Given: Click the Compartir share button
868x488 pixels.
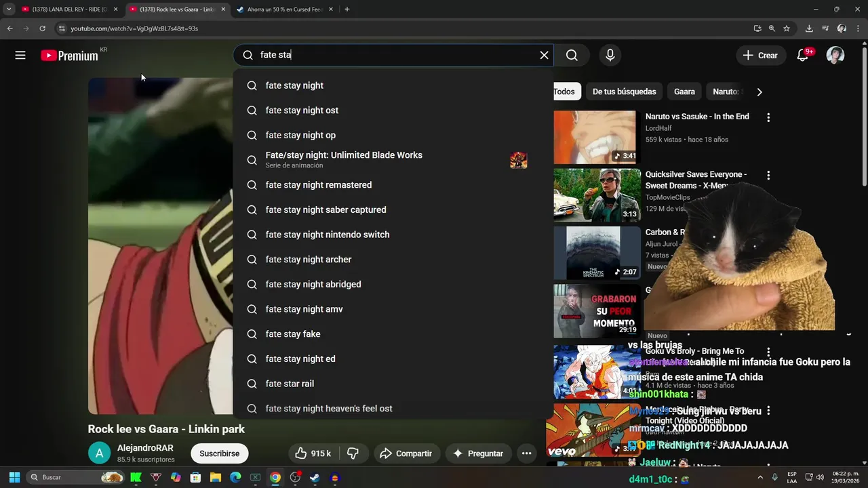Looking at the screenshot, I should 406,453.
